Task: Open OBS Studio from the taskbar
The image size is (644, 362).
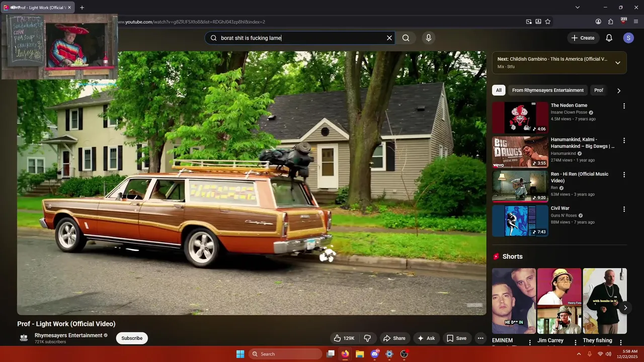Action: coord(404,354)
